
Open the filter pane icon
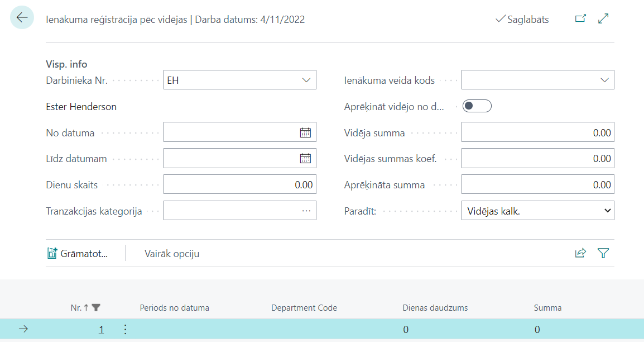pyautogui.click(x=603, y=253)
